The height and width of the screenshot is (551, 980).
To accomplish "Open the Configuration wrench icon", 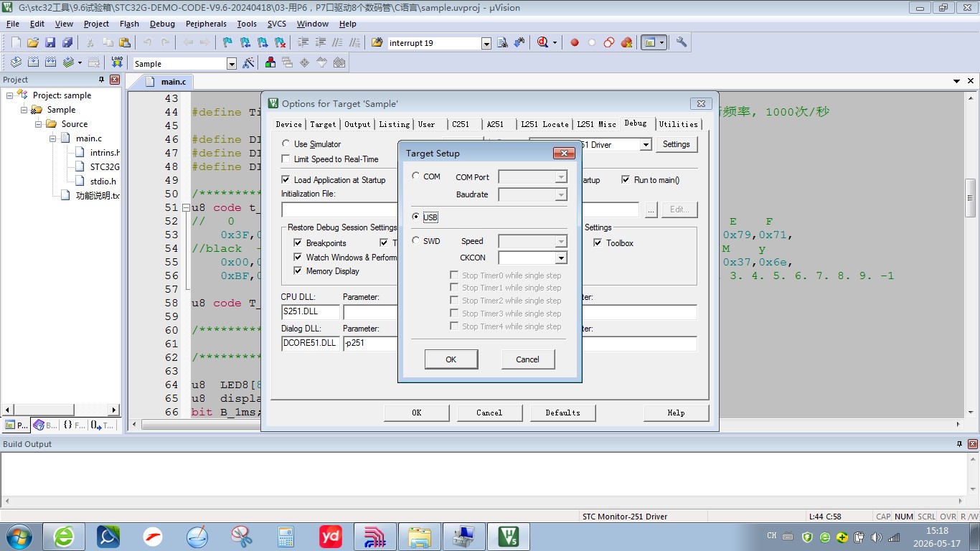I will [682, 43].
